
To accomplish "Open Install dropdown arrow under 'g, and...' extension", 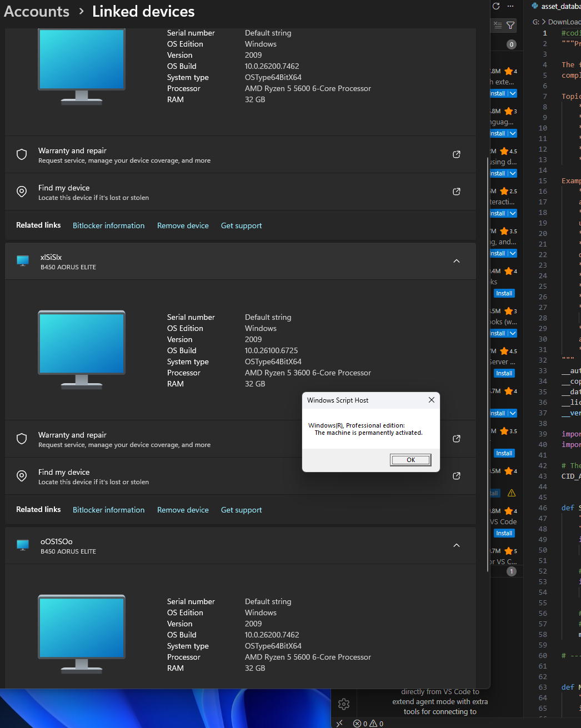I will (513, 253).
